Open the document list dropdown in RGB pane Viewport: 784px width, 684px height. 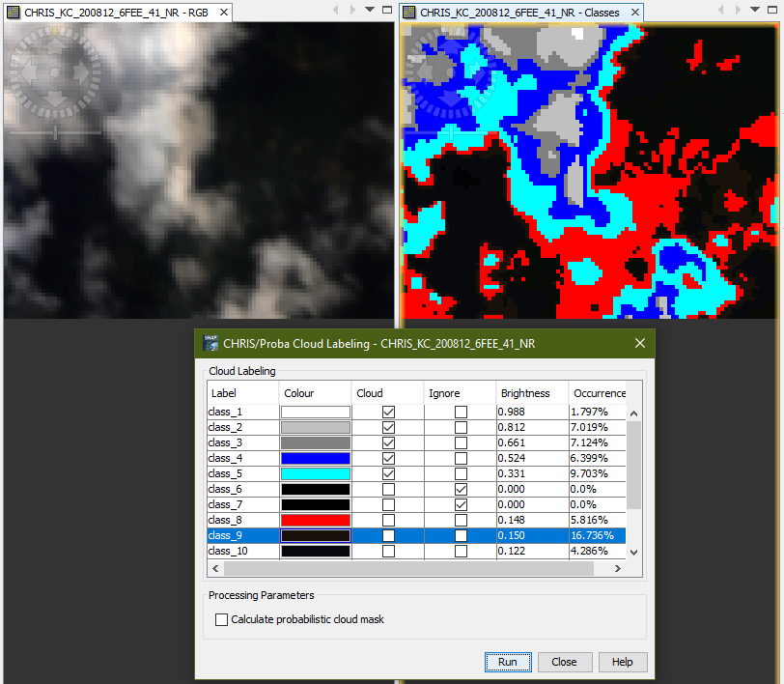click(x=370, y=10)
